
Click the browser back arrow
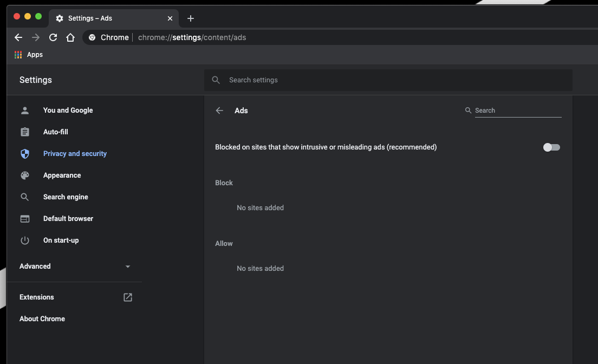pyautogui.click(x=18, y=37)
